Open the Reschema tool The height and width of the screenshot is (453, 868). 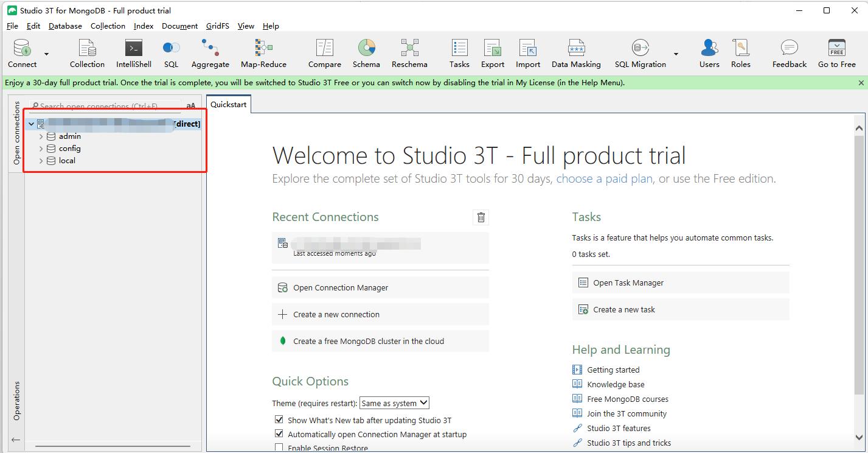(409, 54)
